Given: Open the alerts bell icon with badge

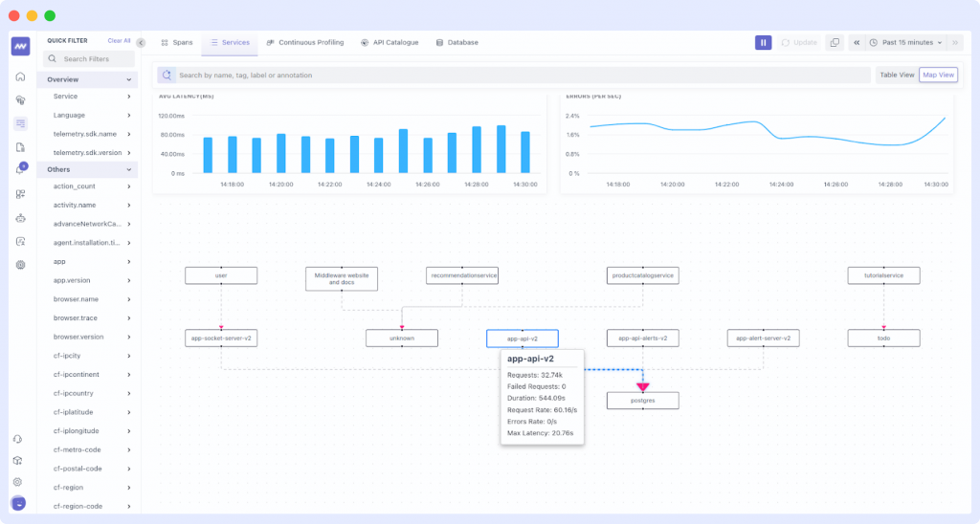Looking at the screenshot, I should click(x=20, y=170).
